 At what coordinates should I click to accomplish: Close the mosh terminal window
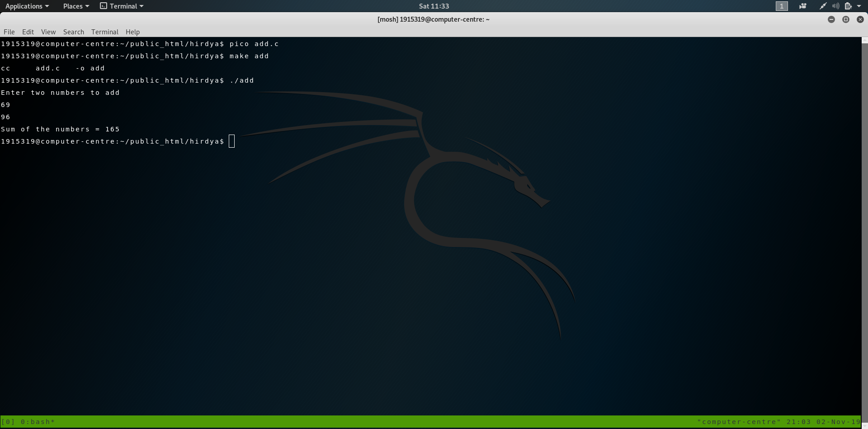[860, 19]
